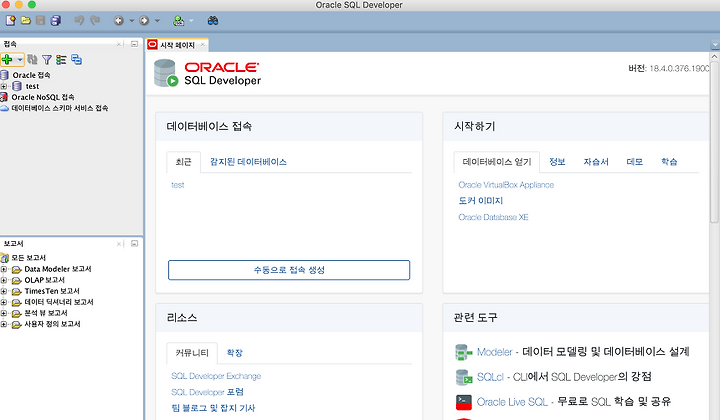
Task: Switch to the 학습 tab
Action: (x=669, y=162)
